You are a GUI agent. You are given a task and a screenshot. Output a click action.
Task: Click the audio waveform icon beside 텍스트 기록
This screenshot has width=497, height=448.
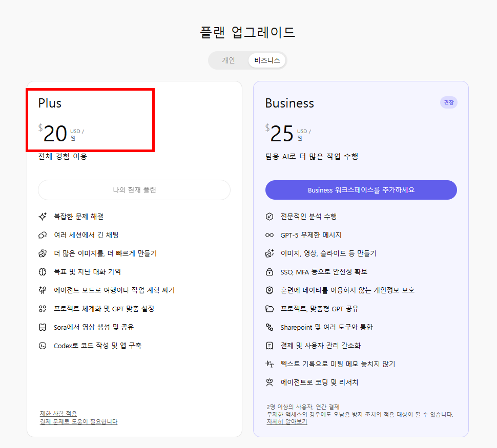point(270,364)
